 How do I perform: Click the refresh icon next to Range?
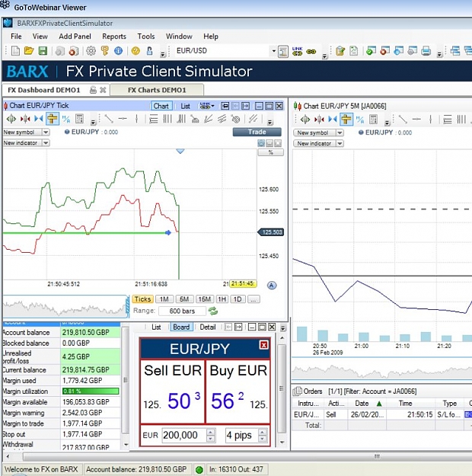coord(212,311)
